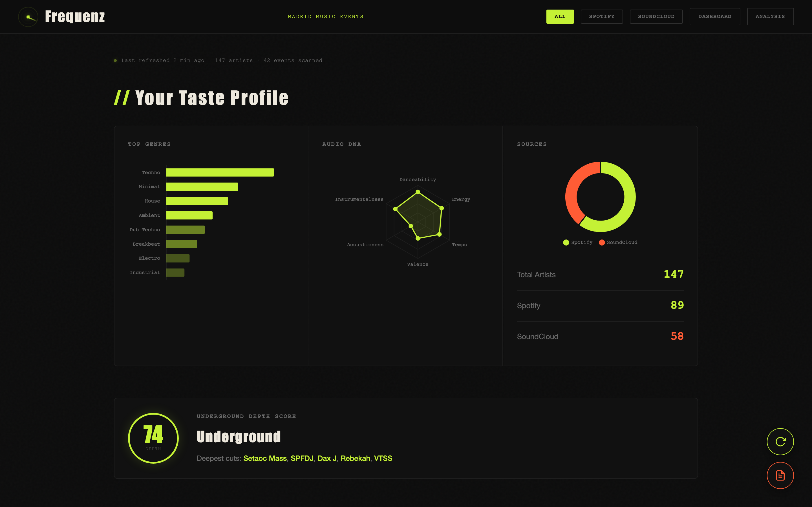
Task: Switch to the ANALYSIS tab
Action: pos(770,16)
